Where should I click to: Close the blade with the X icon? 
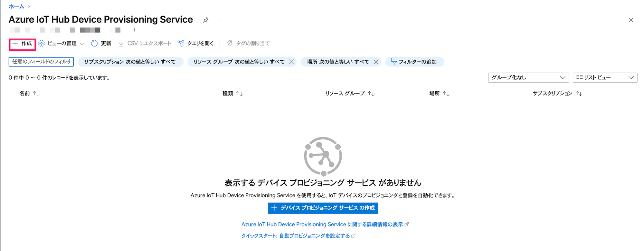point(631,20)
